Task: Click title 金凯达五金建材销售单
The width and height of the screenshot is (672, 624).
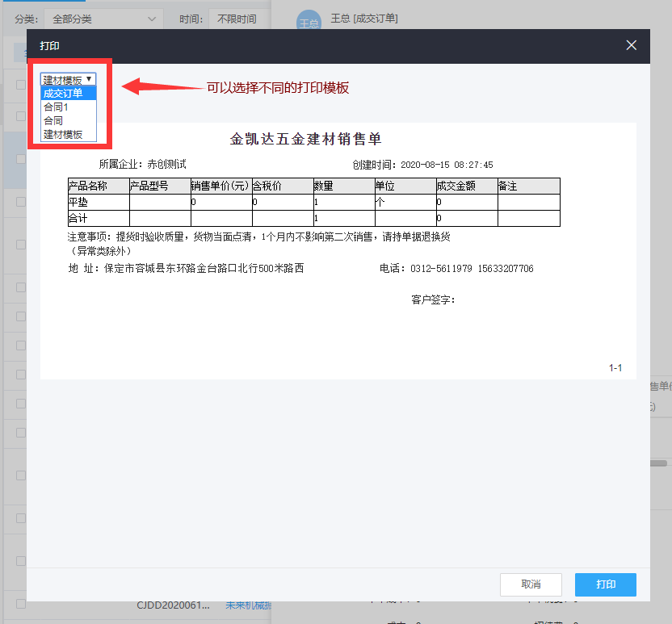Action: coord(305,139)
